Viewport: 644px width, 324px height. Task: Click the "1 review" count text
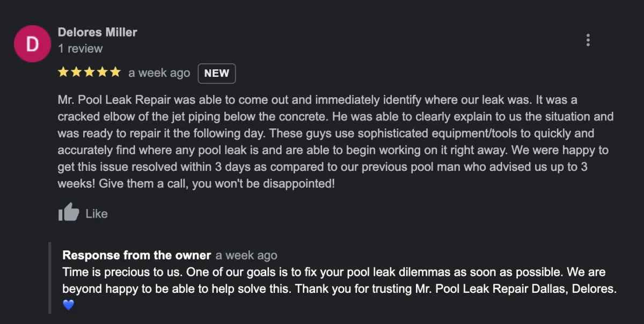80,48
